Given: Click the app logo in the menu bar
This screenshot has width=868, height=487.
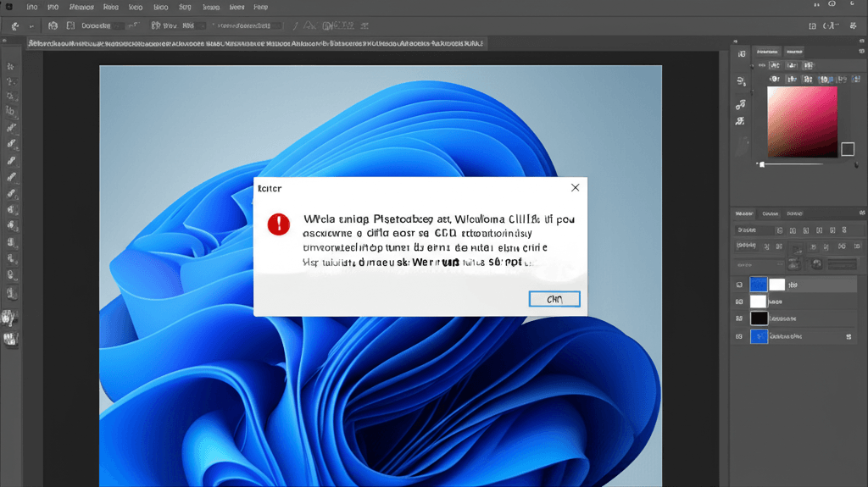Looking at the screenshot, I should [8, 7].
